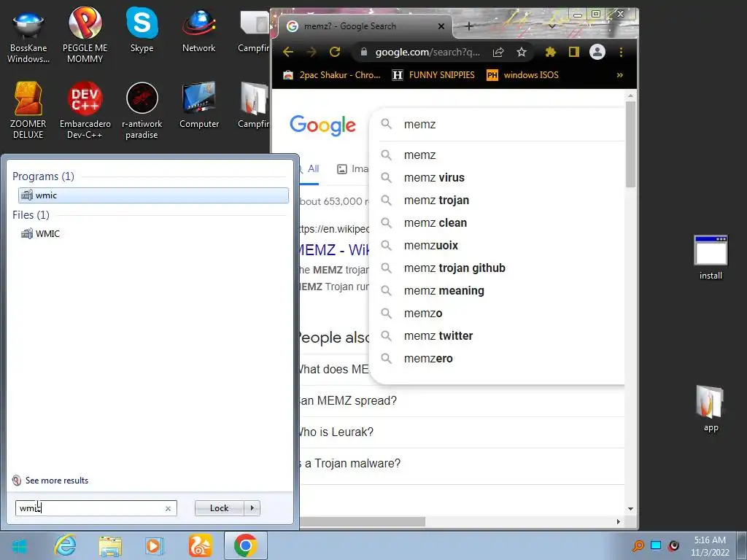Click Chrome taskbar button
747x560 pixels.
pos(246,545)
